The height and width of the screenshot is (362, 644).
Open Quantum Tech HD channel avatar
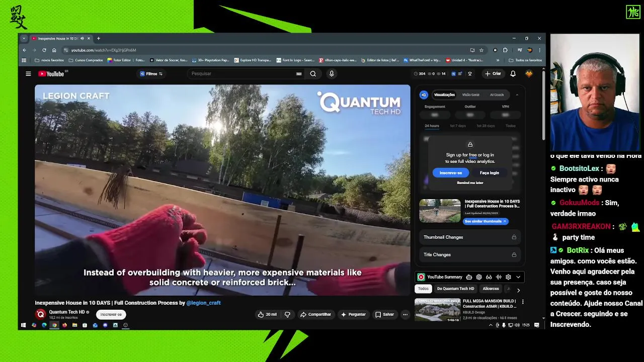[x=40, y=314]
